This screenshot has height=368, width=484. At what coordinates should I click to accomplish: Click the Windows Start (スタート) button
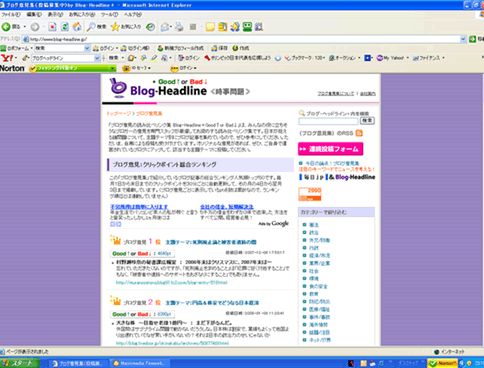click(20, 363)
